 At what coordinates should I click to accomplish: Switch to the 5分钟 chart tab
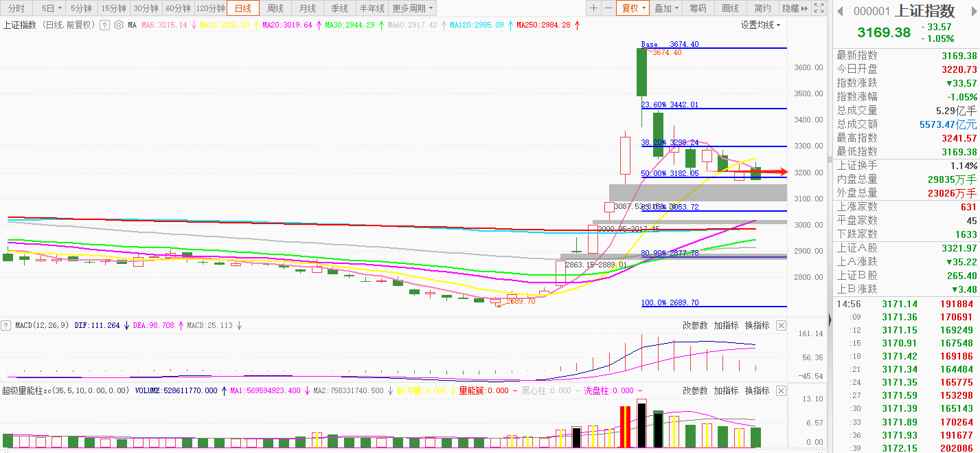click(x=81, y=8)
